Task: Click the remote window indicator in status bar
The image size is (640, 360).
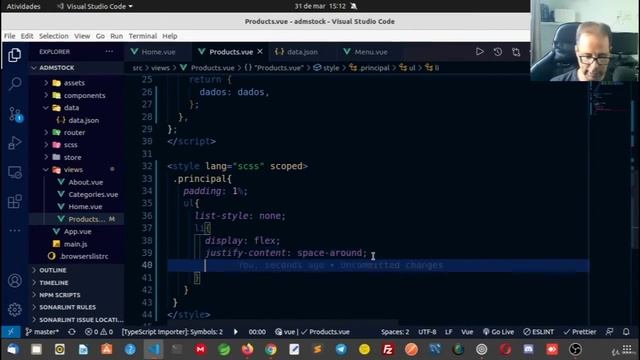Action: click(x=11, y=332)
